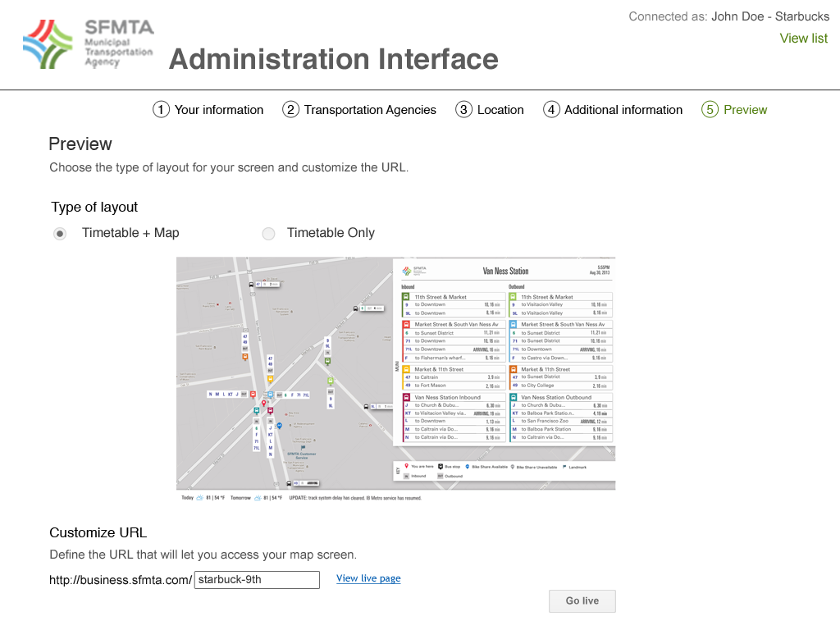The image size is (840, 630).
Task: Follow the View list link
Action: pos(803,38)
